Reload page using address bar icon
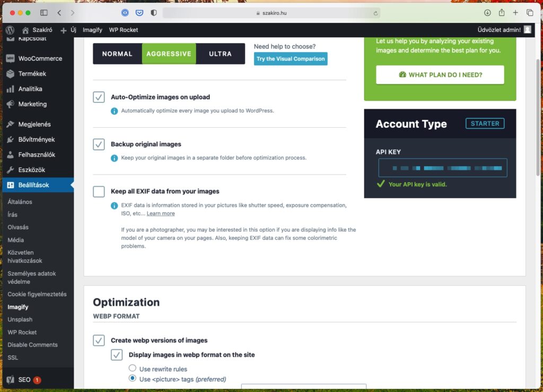The height and width of the screenshot is (392, 543). pyautogui.click(x=376, y=13)
